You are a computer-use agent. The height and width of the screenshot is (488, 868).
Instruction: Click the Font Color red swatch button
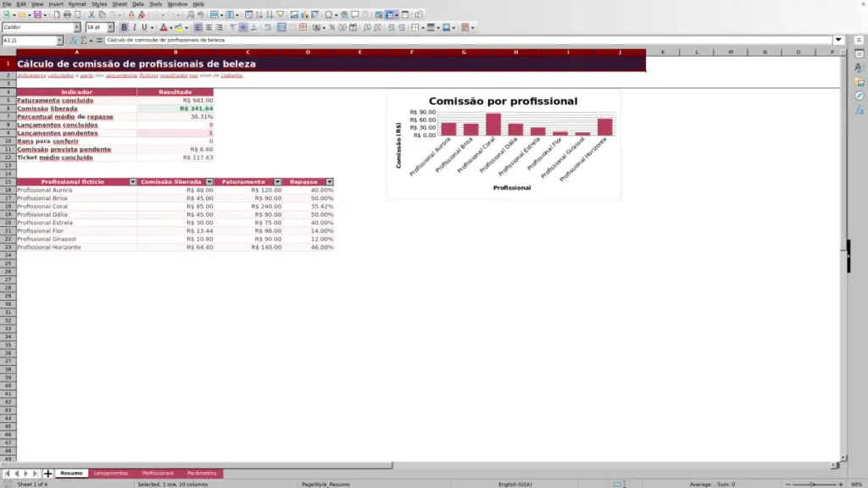(x=164, y=28)
